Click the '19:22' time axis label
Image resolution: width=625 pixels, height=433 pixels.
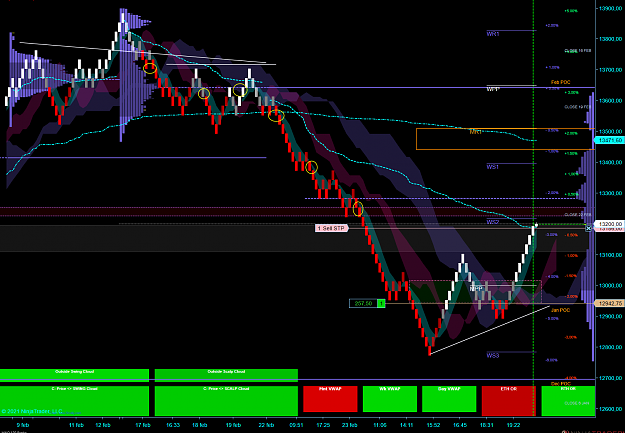pyautogui.click(x=513, y=425)
